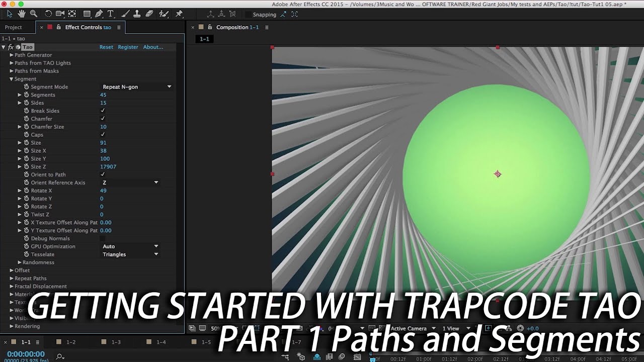Expand the Randomness group
This screenshot has height=362, width=644.
(20, 262)
